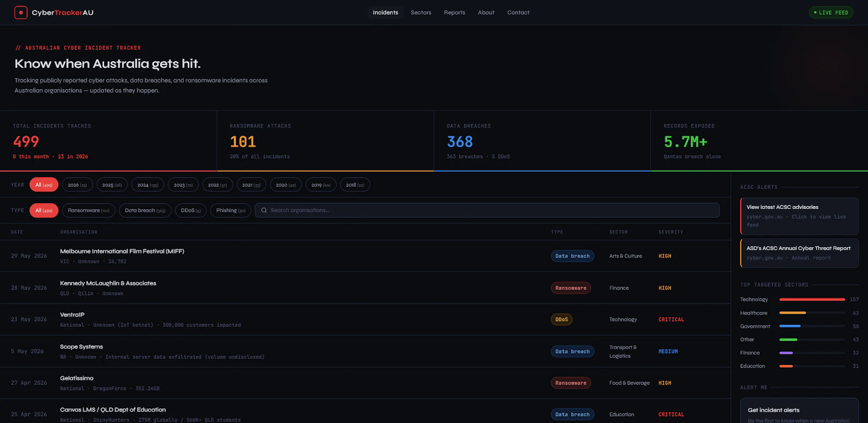Click the Healthcare sector bar

tap(812, 313)
